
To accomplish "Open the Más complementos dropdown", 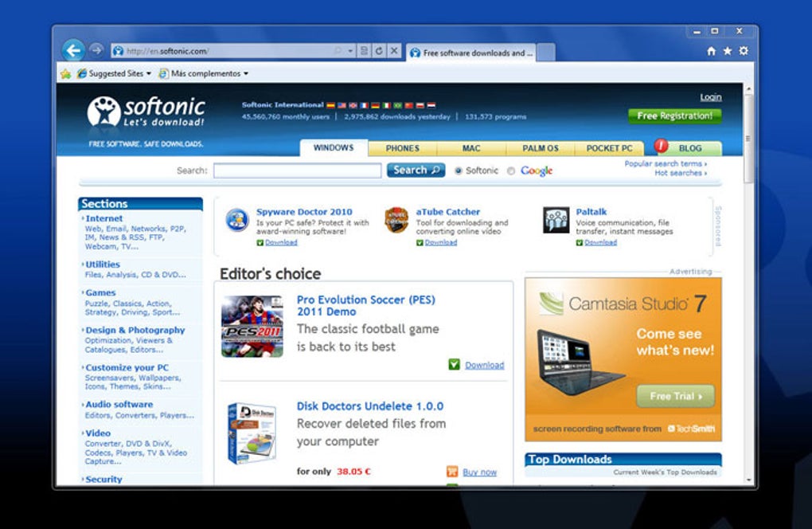I will coord(246,73).
